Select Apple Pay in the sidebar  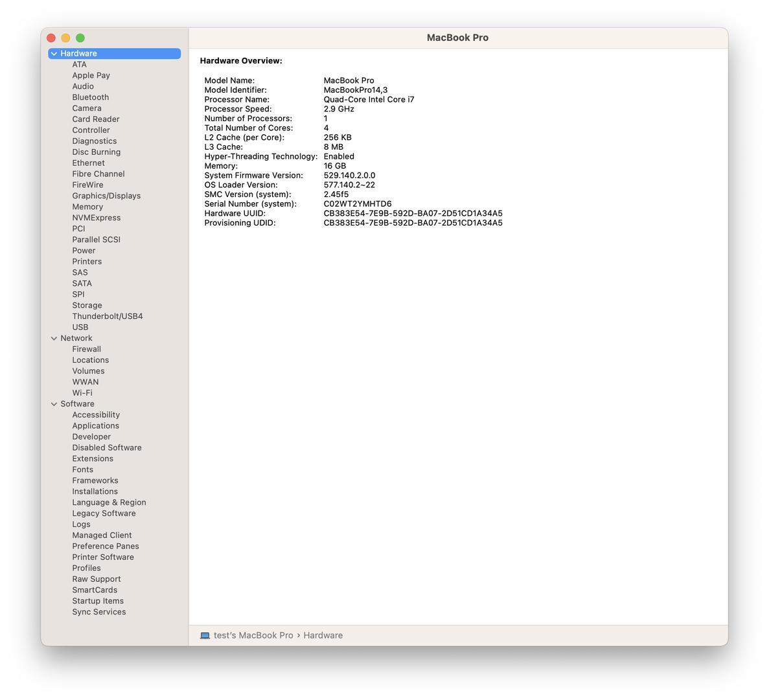tap(91, 76)
